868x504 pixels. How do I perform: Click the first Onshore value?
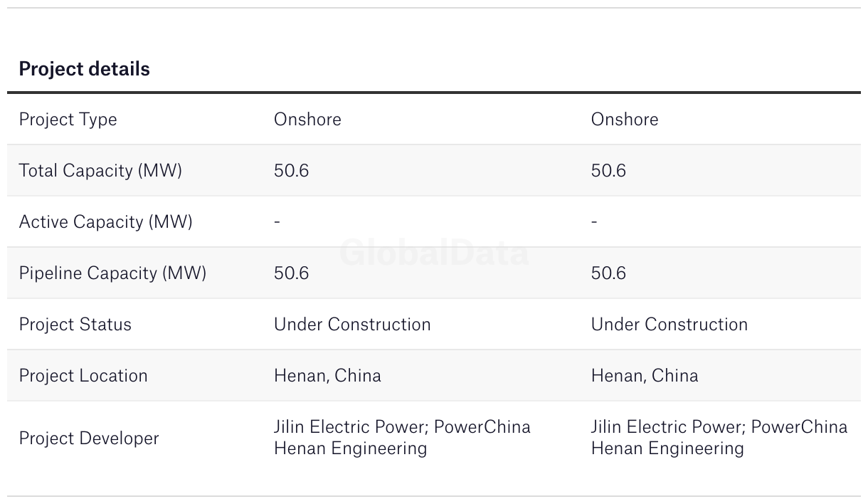(x=307, y=119)
